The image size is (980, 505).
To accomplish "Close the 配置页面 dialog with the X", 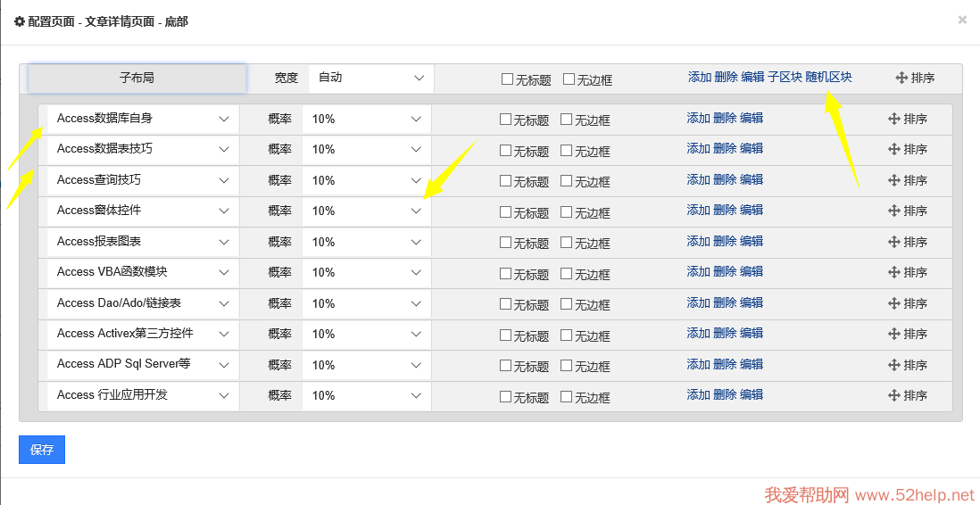I will point(962,20).
